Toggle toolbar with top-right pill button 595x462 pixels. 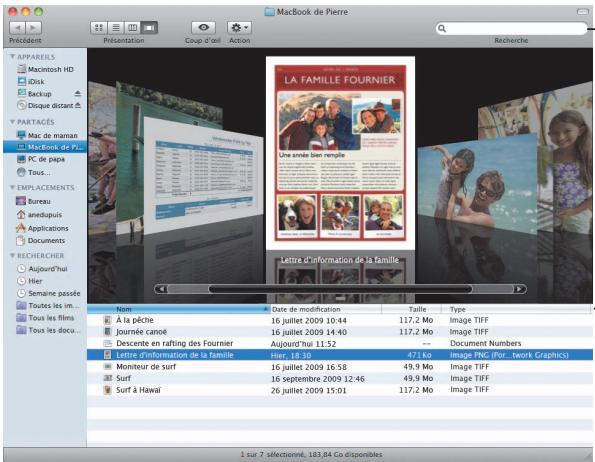coord(583,12)
